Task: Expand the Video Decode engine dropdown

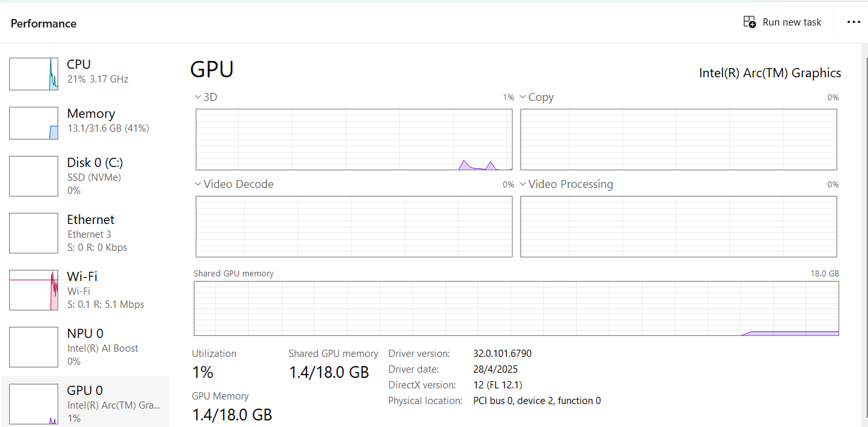Action: (198, 184)
